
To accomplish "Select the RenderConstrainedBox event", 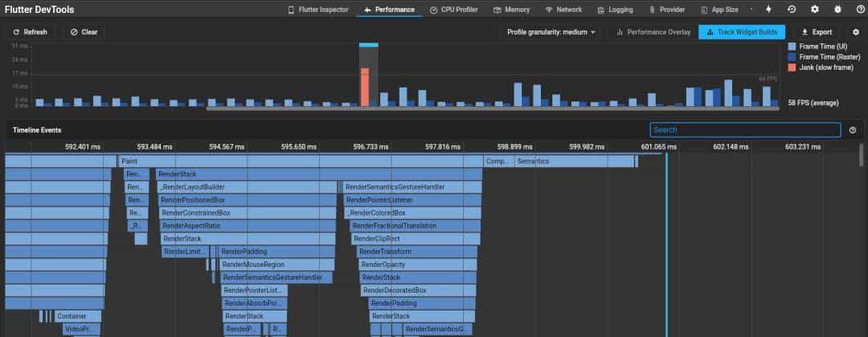I will [x=248, y=213].
